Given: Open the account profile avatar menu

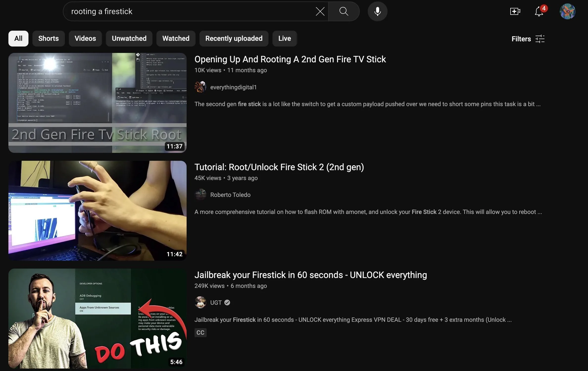Looking at the screenshot, I should [x=567, y=11].
